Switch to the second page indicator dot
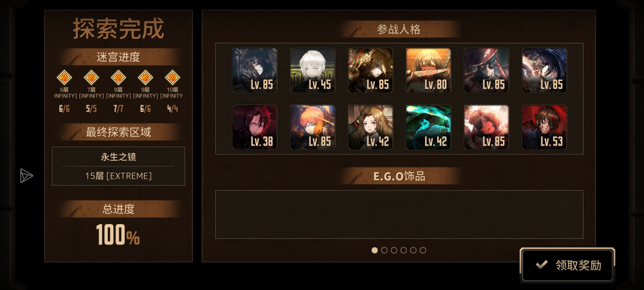644x290 pixels. 384,250
